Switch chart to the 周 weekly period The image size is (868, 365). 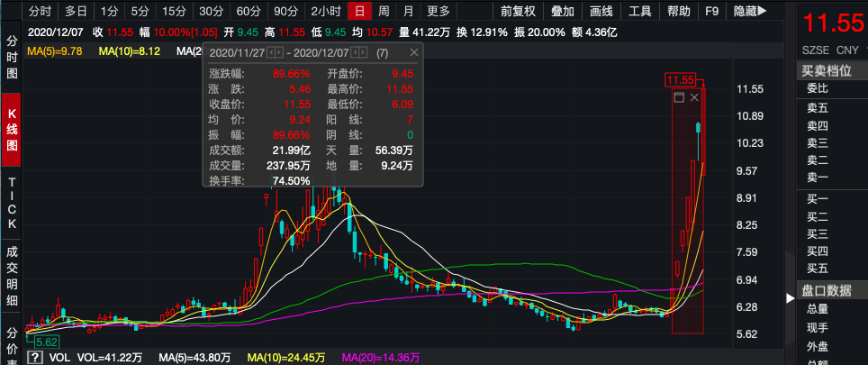pyautogui.click(x=384, y=11)
